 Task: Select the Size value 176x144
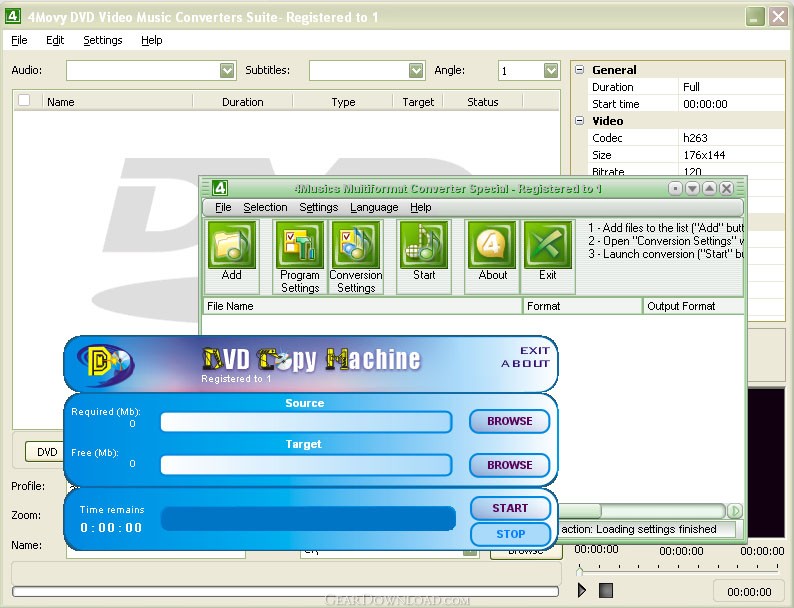tap(731, 155)
